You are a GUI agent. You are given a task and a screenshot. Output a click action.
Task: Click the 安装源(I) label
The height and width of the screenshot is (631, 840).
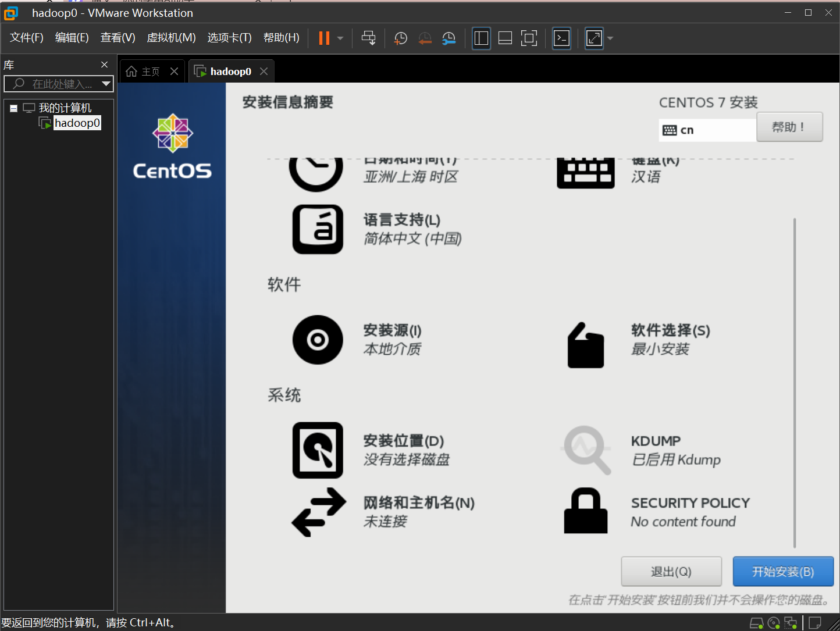click(x=392, y=330)
